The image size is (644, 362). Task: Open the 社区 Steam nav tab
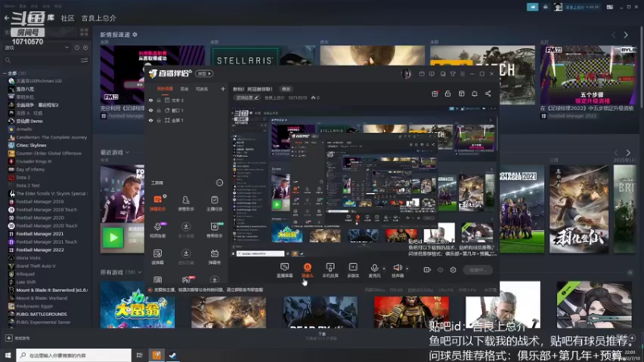tap(68, 18)
